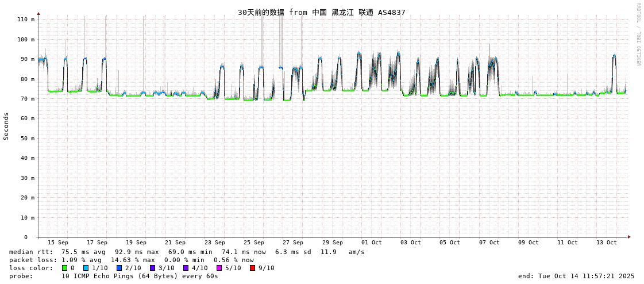Click the "29 Sep" date label
Viewport: 644px width, 284px height.
pyautogui.click(x=332, y=243)
